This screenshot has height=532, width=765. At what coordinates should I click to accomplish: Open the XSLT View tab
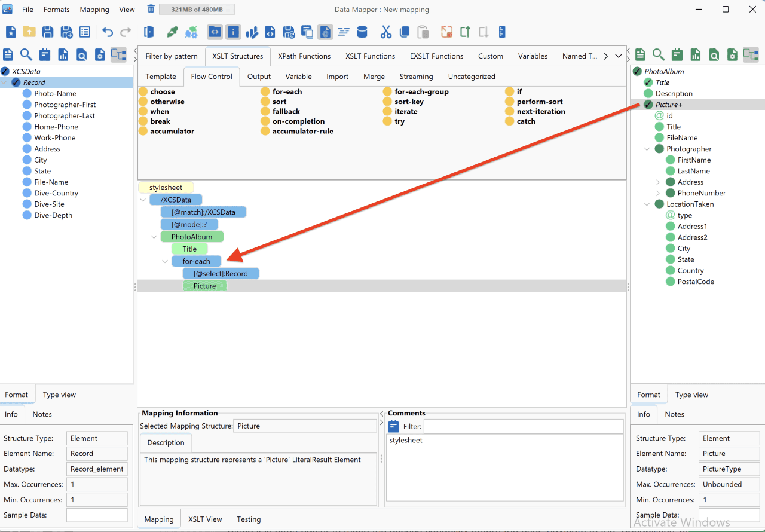205,519
